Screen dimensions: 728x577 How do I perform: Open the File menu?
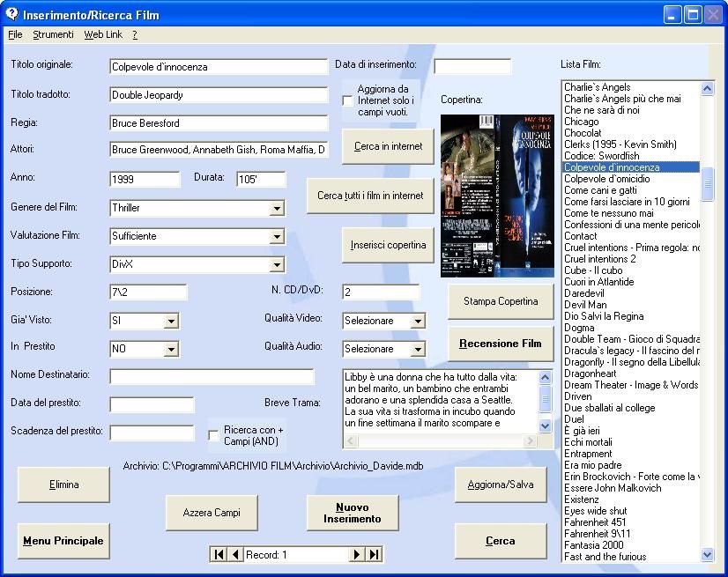[15, 34]
